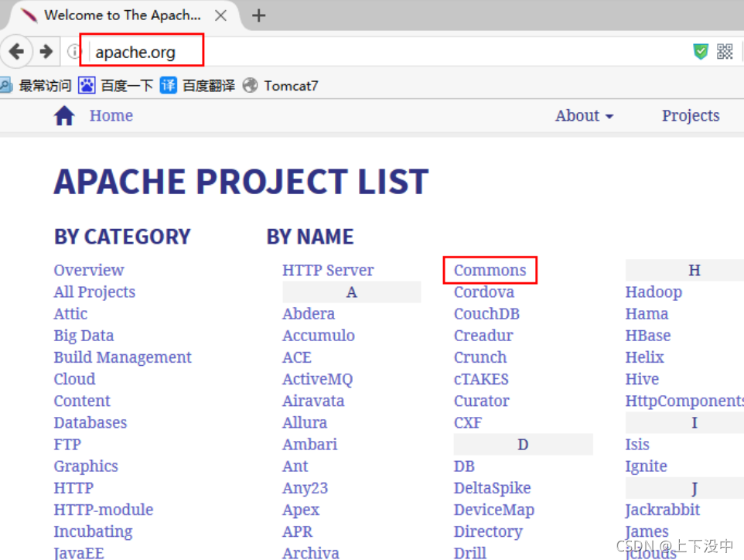744x560 pixels.
Task: Open the Ignite project link
Action: [x=646, y=466]
